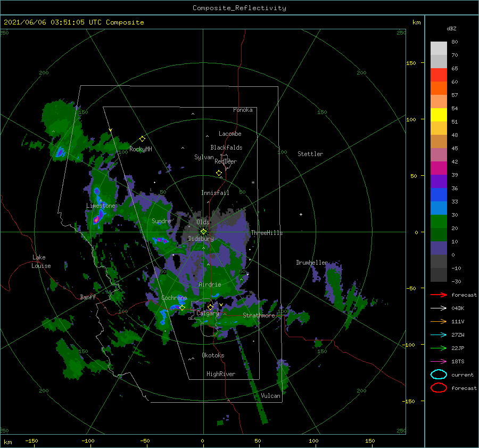Select the Lake Louise label
Viewport: 479px width, 448px height.
coord(41,262)
